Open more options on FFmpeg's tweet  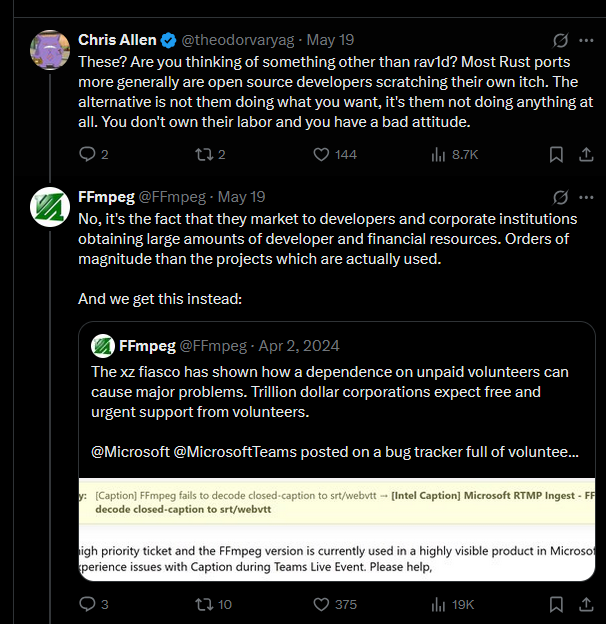point(586,197)
